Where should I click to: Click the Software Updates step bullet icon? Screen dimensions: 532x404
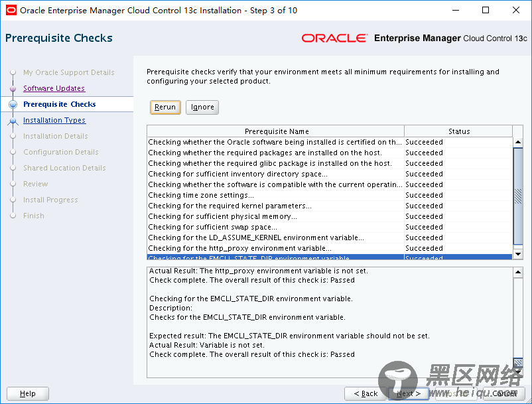(13, 88)
